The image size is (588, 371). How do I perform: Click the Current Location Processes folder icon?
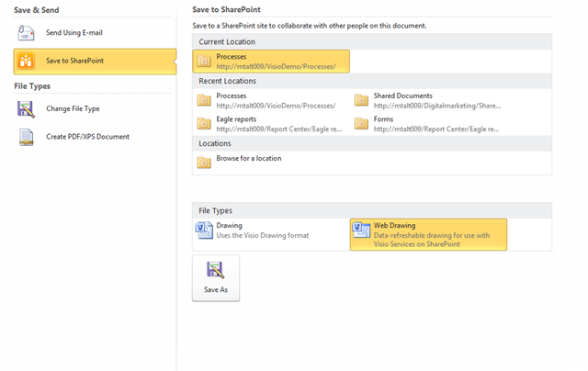[x=204, y=61]
